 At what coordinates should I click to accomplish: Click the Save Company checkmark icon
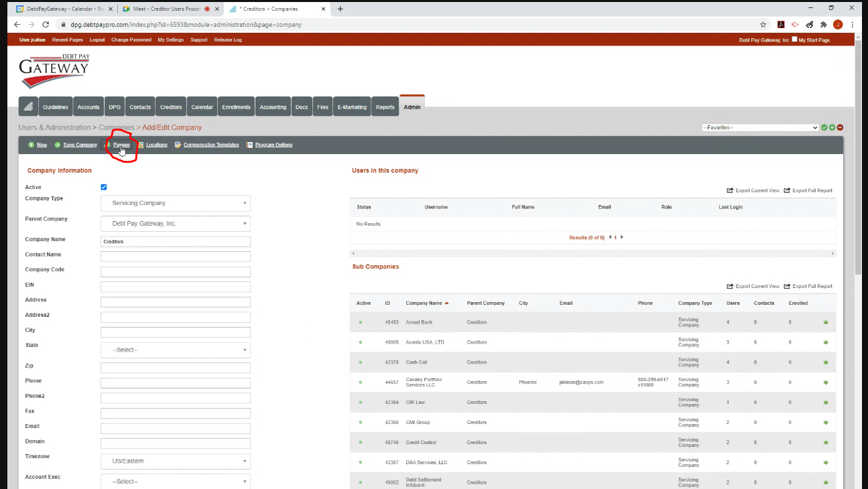tap(58, 145)
